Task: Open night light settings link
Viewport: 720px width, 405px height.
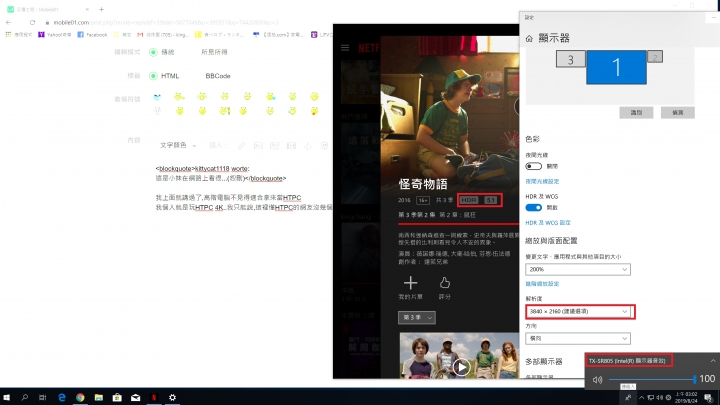Action: click(x=542, y=181)
